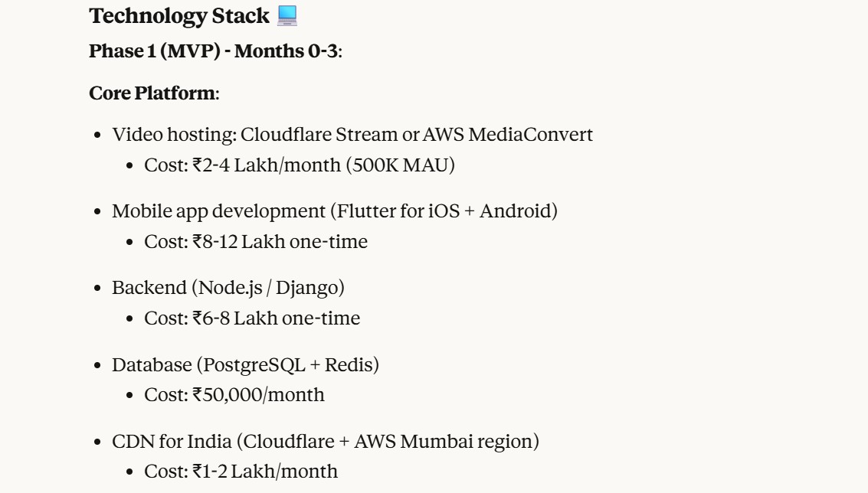Click the Mobile app development bullet text
The width and height of the screenshot is (868, 493).
pyautogui.click(x=217, y=211)
